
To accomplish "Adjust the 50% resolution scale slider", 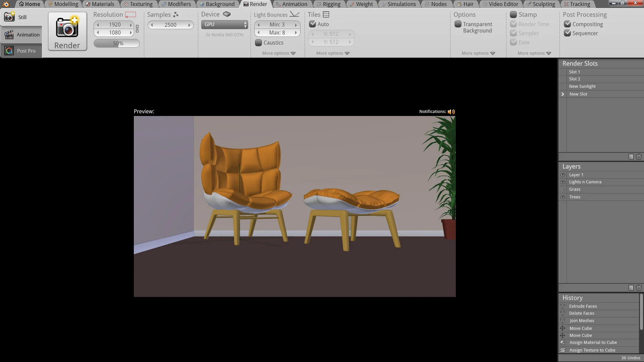I will click(117, 43).
